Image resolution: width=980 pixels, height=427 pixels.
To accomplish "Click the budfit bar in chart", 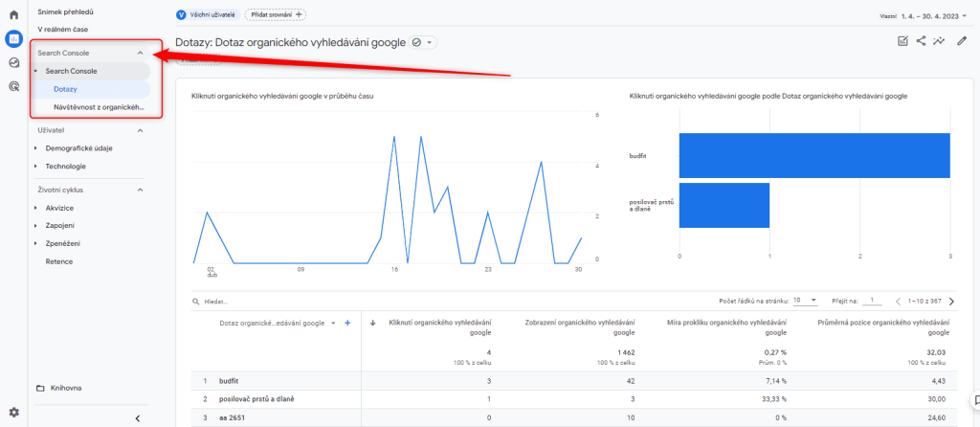I will pos(813,155).
